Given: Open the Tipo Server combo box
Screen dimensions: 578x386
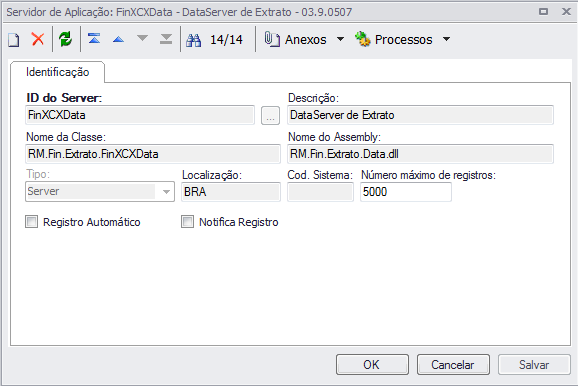Looking at the screenshot, I should (100, 192).
